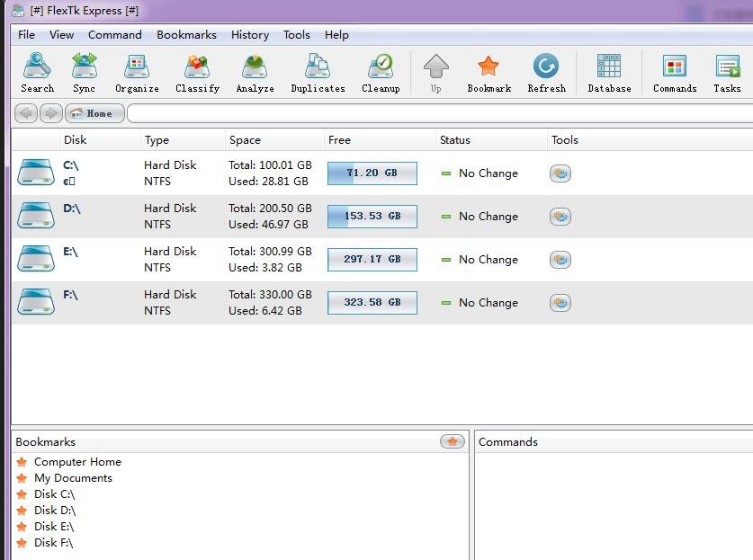Open the View menu
The image size is (753, 560).
61,35
